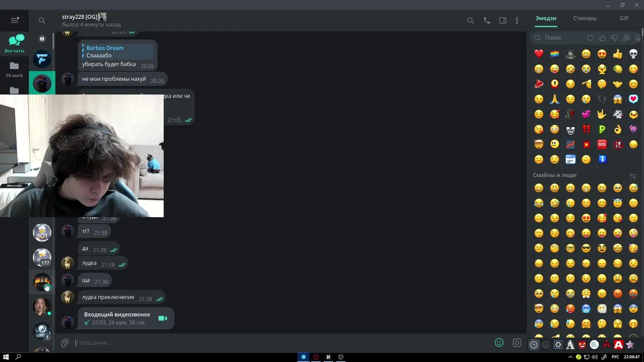Start a voice call with stray228

(x=487, y=21)
